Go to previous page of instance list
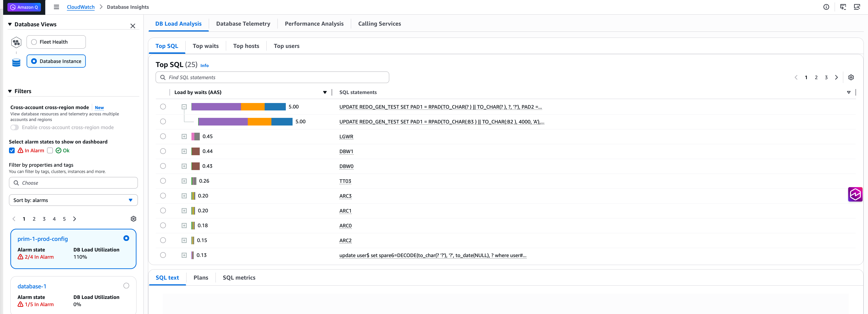This screenshot has height=314, width=868. 14,219
